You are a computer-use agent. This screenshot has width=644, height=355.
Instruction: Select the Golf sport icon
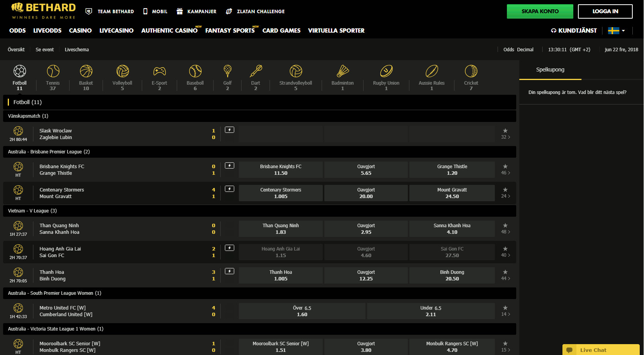[228, 71]
